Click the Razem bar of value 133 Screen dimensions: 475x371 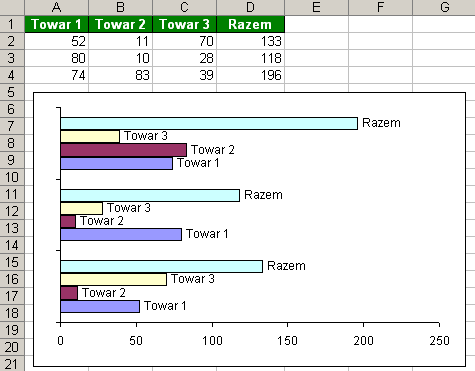pyautogui.click(x=162, y=266)
